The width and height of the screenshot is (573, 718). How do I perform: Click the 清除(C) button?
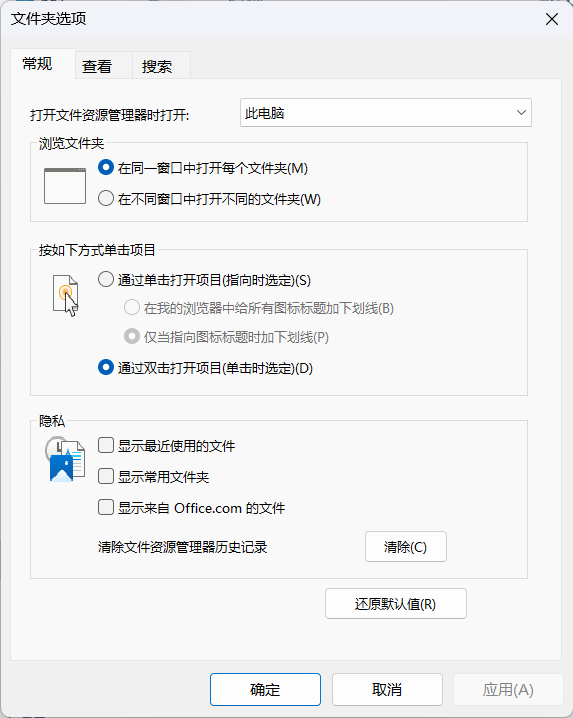click(406, 546)
